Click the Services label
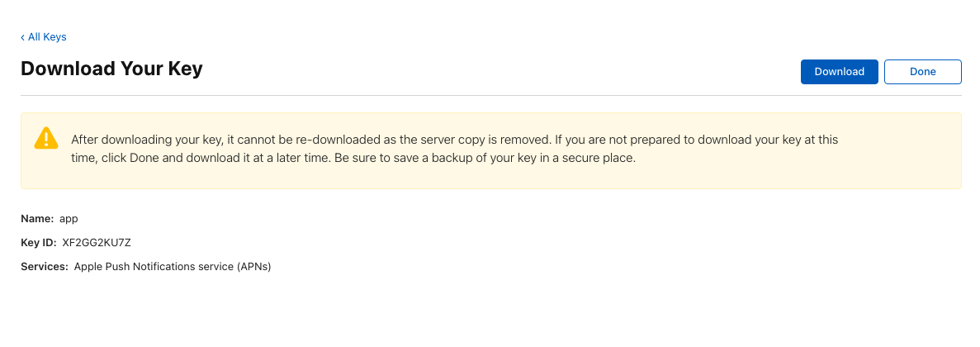The height and width of the screenshot is (347, 980). [45, 266]
